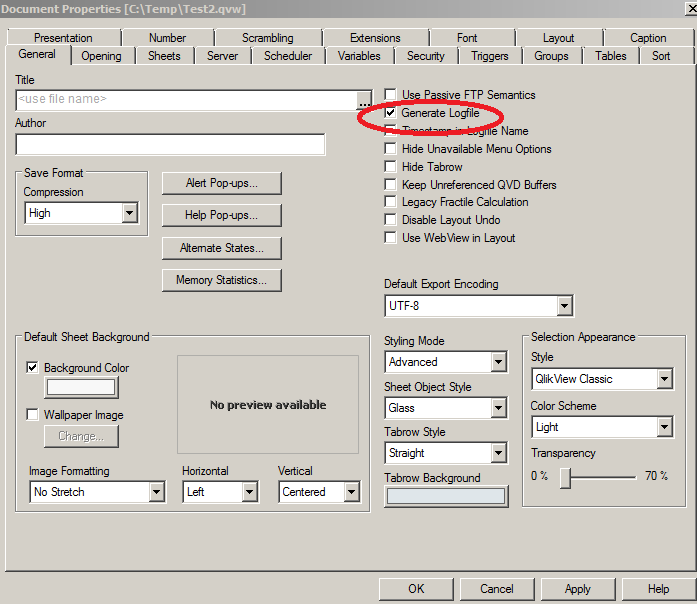Click into the Title input field
This screenshot has width=697, height=604.
coord(186,100)
